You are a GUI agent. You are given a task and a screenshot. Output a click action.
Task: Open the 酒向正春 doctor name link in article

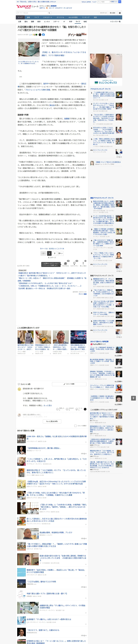84,84
